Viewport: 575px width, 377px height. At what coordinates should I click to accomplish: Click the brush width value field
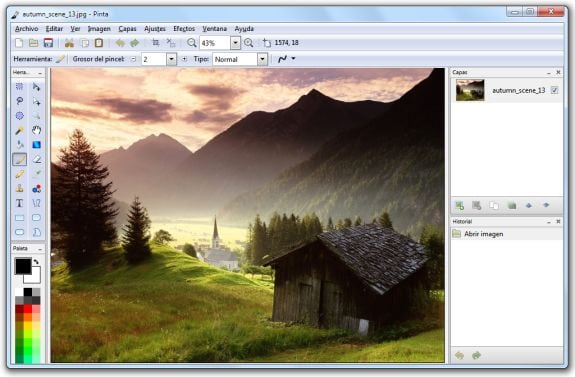pos(154,59)
